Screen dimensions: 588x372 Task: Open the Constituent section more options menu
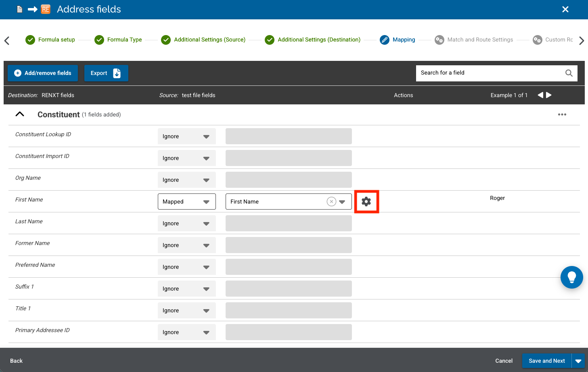coord(562,114)
